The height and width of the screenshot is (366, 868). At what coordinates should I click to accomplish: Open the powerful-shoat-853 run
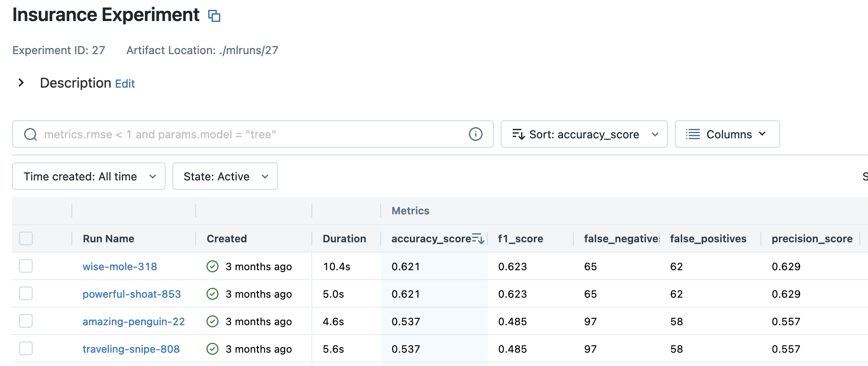(x=132, y=294)
